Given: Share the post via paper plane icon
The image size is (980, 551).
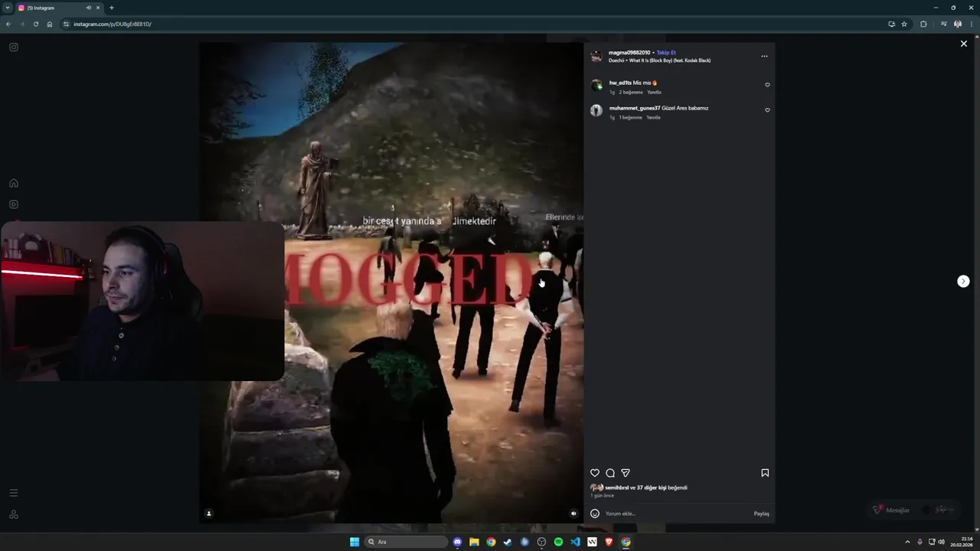Looking at the screenshot, I should (x=626, y=473).
